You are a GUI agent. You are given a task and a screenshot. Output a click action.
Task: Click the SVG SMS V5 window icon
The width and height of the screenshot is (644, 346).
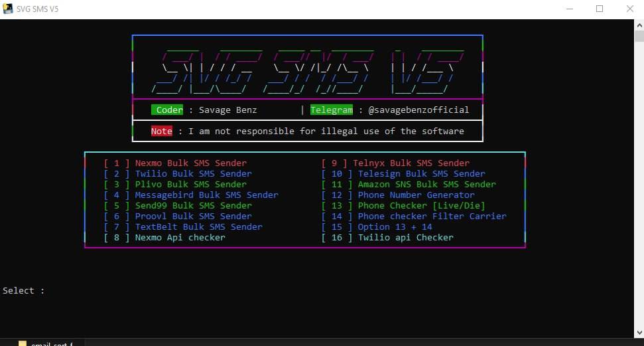(x=7, y=9)
